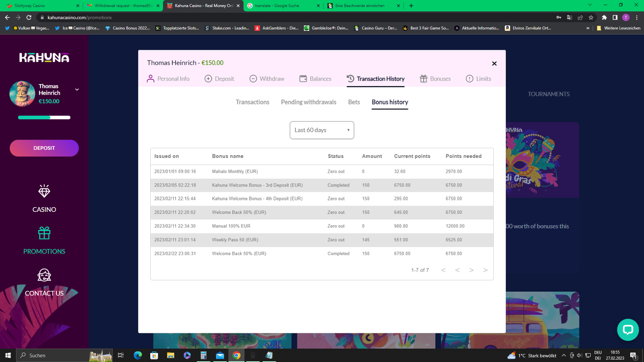Viewport: 644px width, 362px height.
Task: Click the Tournaments link
Action: 548,94
